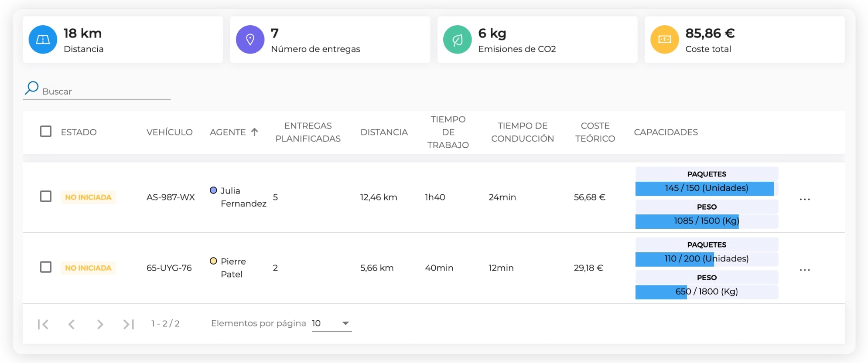Click the green Emisiones de CO2 leaf icon
Screen dimensions: 868x363
457,39
